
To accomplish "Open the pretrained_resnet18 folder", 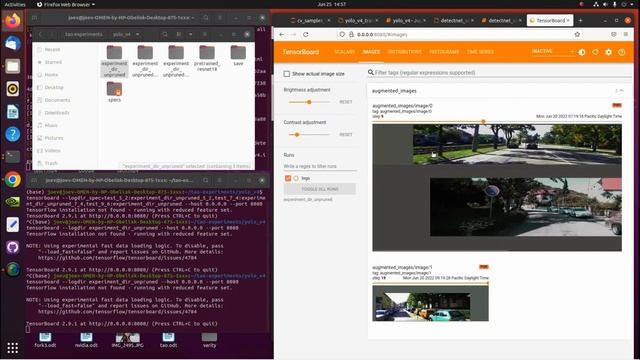I will [207, 58].
